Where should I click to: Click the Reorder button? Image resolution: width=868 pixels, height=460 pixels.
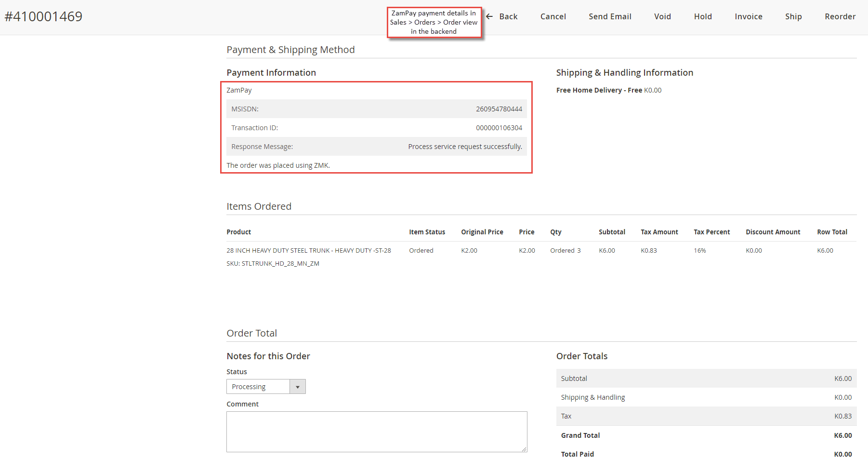coord(840,16)
